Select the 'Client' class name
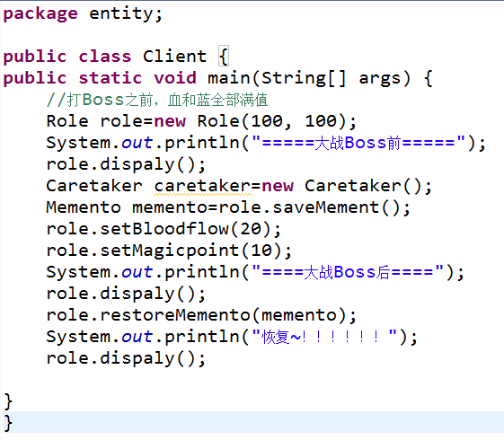504x440 pixels. (174, 57)
